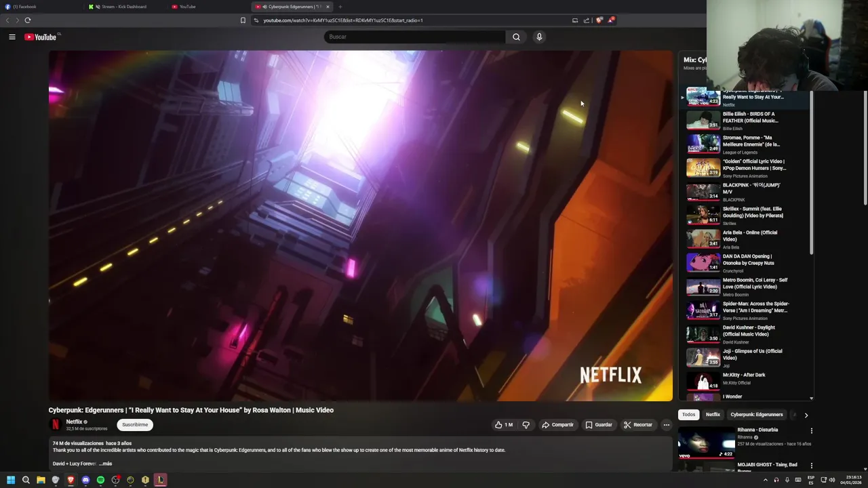Play BLACKPINK JUMP M/V playlist item
Viewport: 868px width, 488px height.
coord(745,192)
